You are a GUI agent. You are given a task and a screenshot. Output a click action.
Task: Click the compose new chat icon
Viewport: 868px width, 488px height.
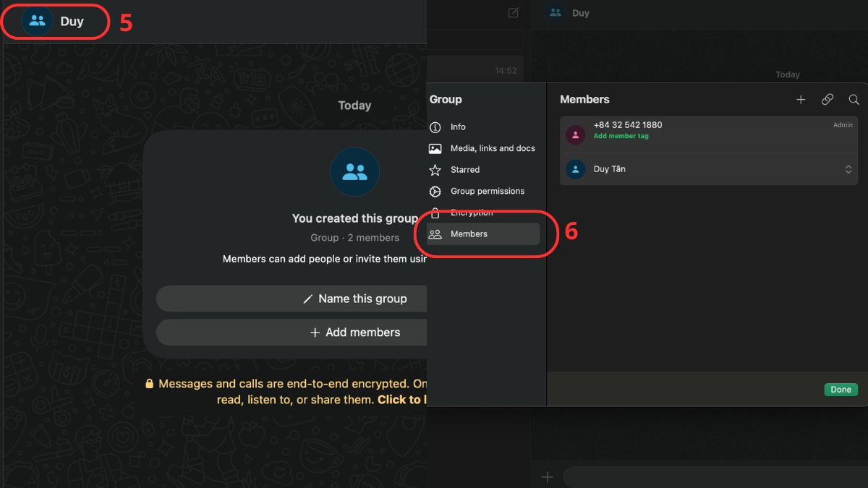pos(513,12)
